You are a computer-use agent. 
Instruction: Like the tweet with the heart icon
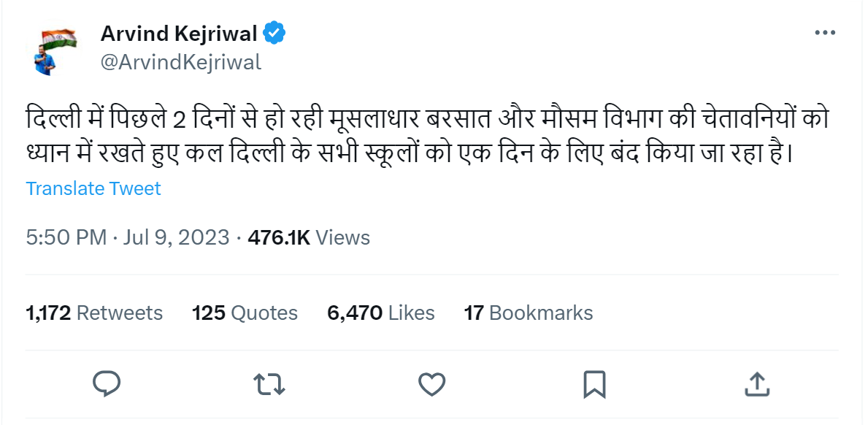point(431,383)
